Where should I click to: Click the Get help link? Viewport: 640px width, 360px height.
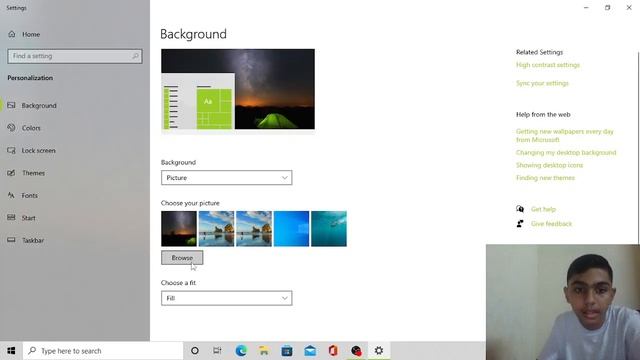(x=543, y=209)
